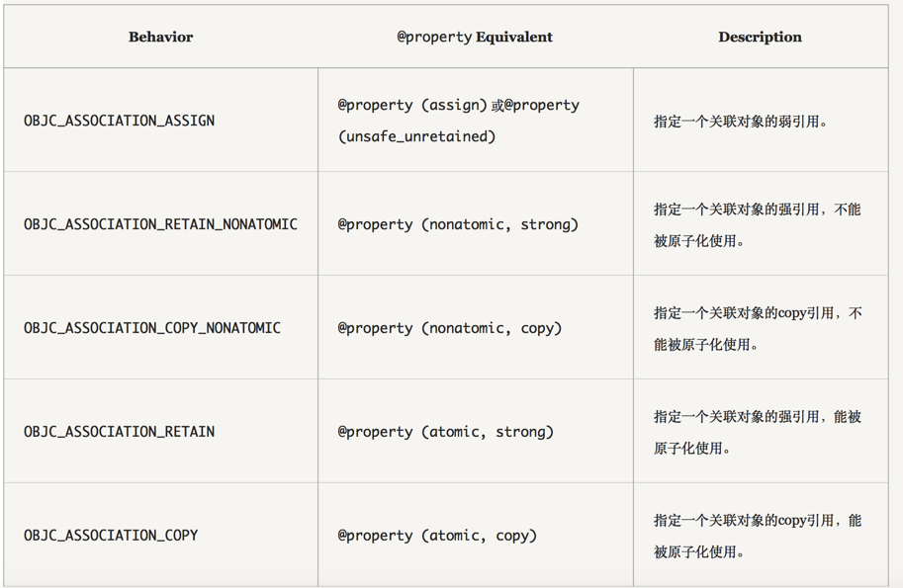Click the (unsafe_unretained) text

click(x=416, y=136)
